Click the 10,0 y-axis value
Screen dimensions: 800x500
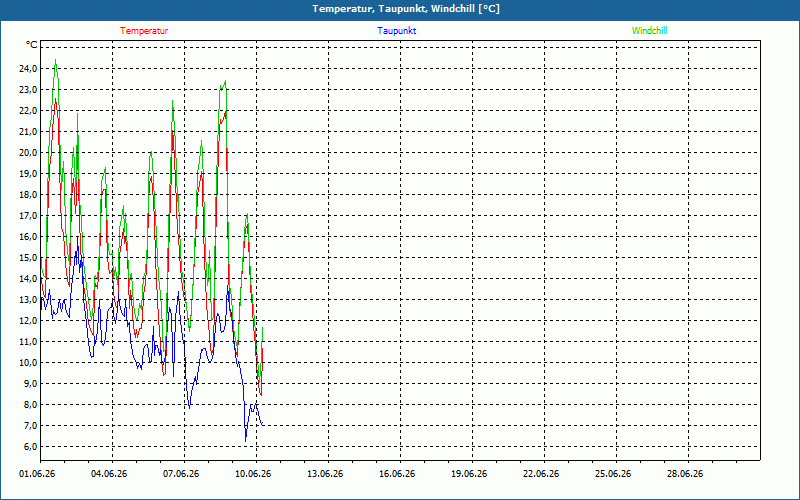pos(28,362)
